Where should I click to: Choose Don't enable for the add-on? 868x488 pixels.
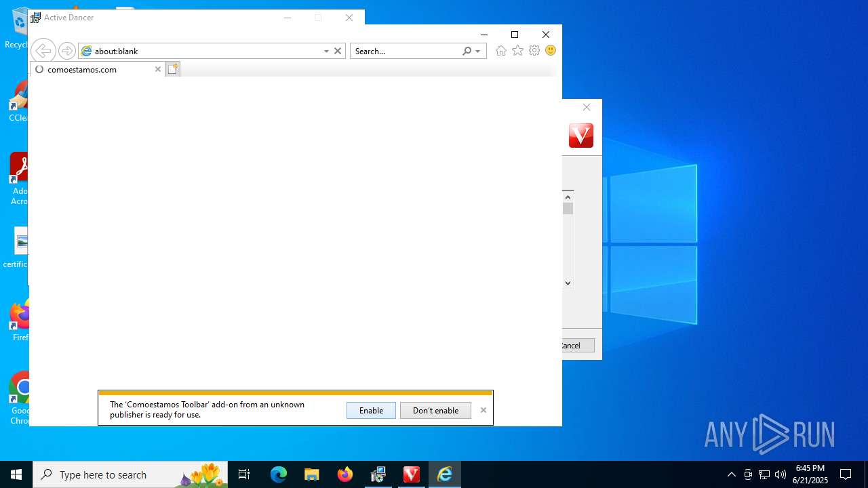tap(435, 410)
